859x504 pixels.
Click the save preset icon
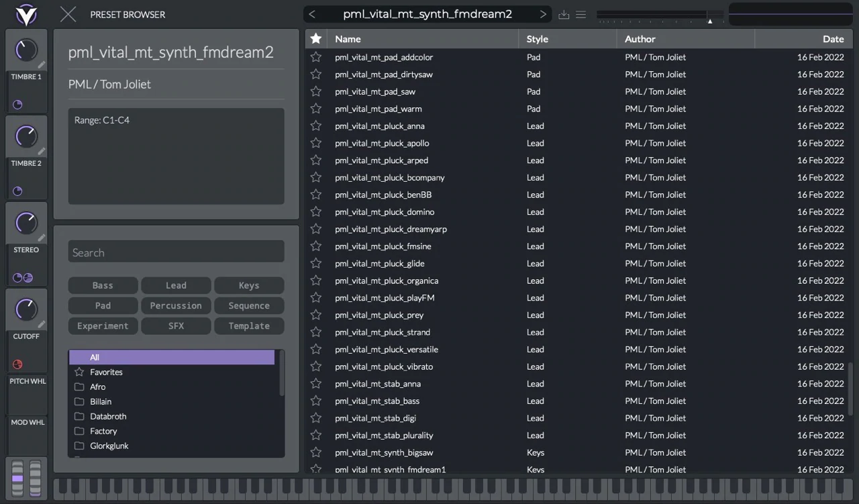(x=564, y=15)
